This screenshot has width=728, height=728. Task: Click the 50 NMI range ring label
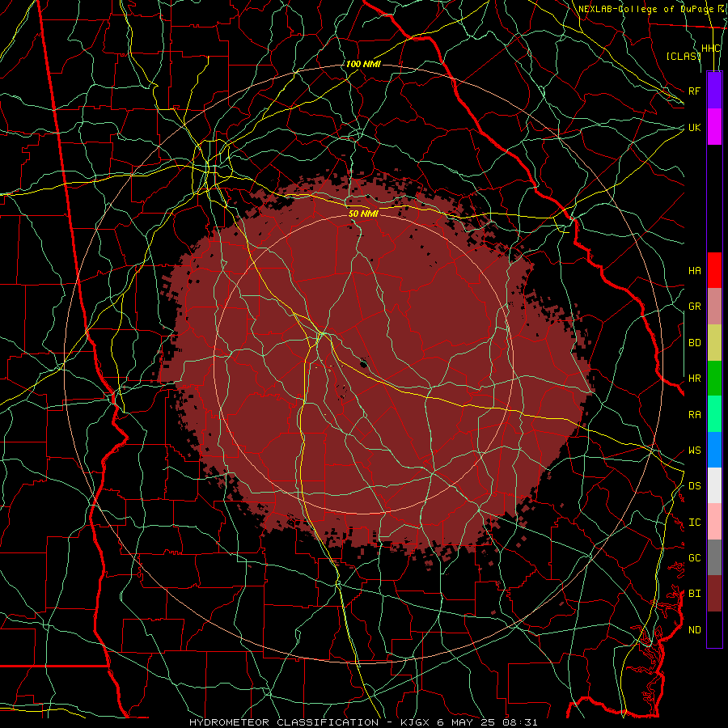pyautogui.click(x=363, y=214)
